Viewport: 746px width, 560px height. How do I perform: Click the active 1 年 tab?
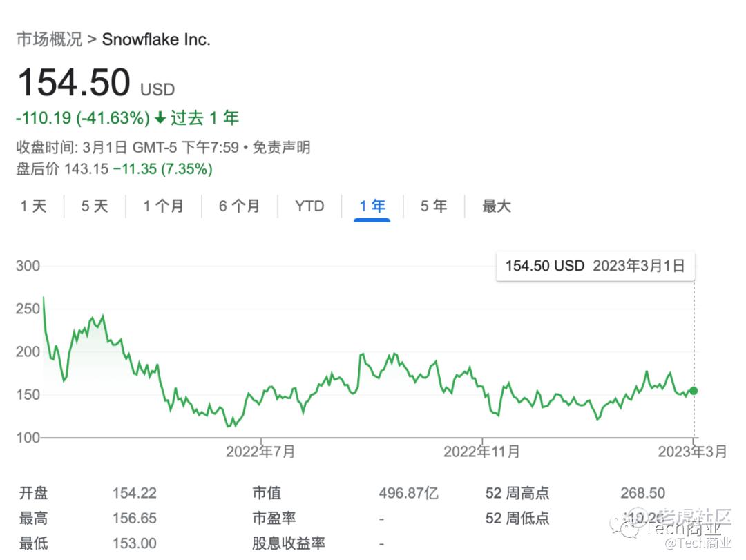tap(372, 206)
